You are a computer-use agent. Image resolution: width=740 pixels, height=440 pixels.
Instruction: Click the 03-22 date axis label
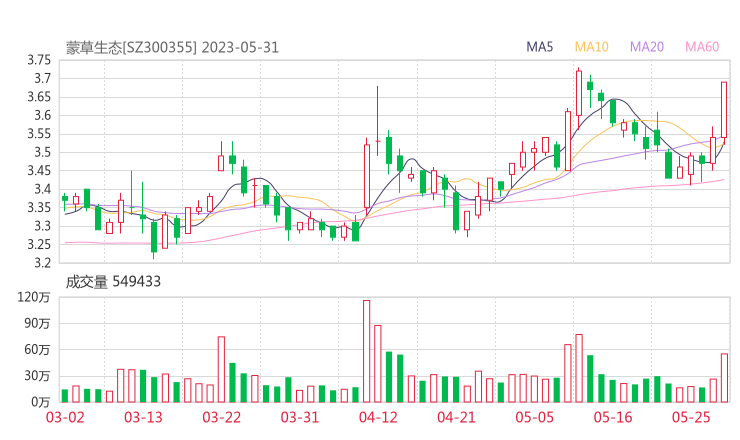(222, 417)
